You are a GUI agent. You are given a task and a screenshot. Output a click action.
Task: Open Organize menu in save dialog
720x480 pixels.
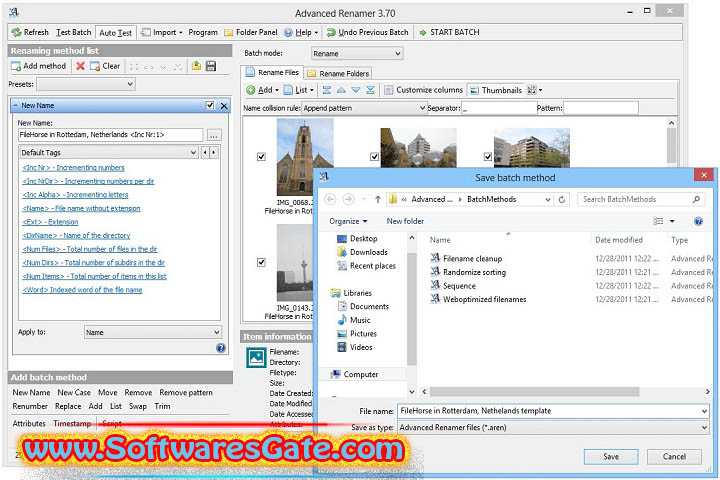348,221
